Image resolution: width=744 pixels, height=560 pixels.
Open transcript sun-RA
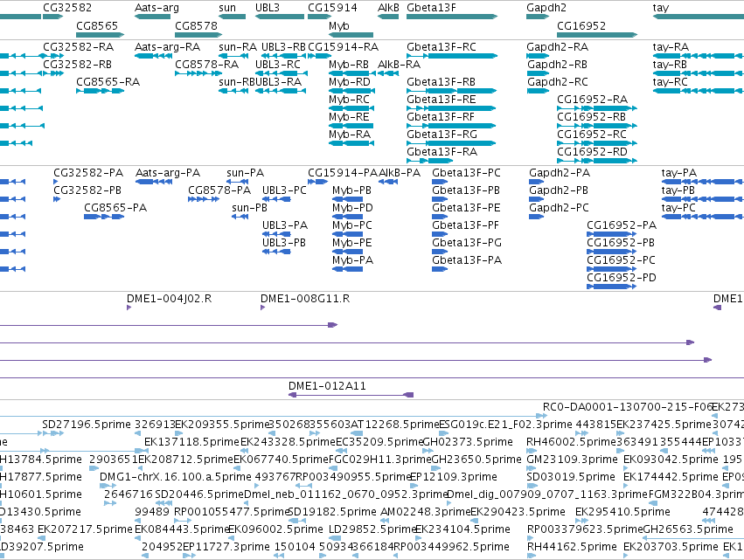tap(238, 47)
